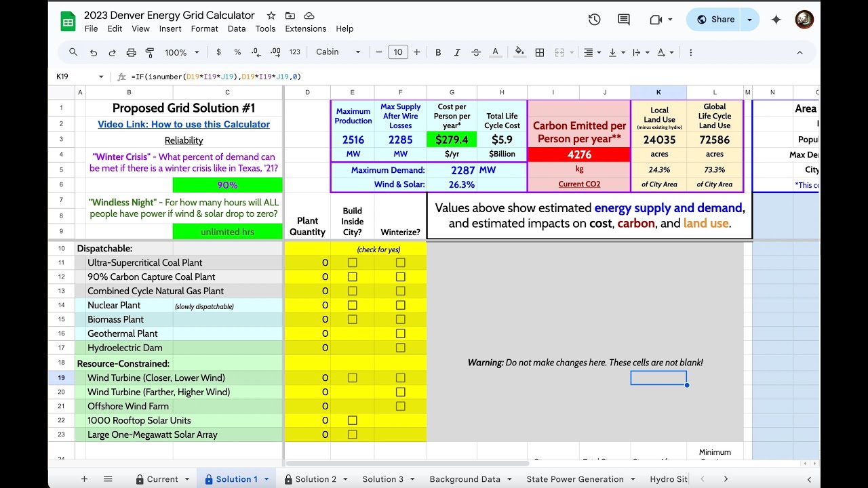This screenshot has height=488, width=868.
Task: Open the Insert menu
Action: coord(170,28)
